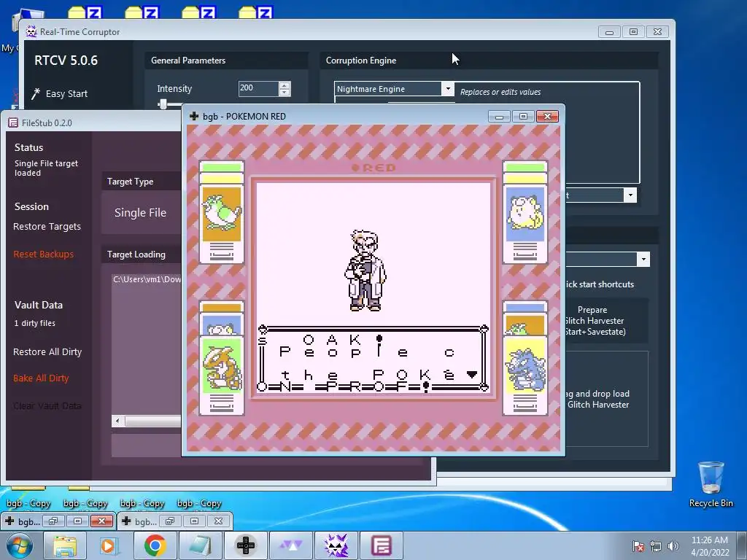The image size is (747, 560).
Task: Click the 'Replaces or edits values' description text
Action: point(500,92)
